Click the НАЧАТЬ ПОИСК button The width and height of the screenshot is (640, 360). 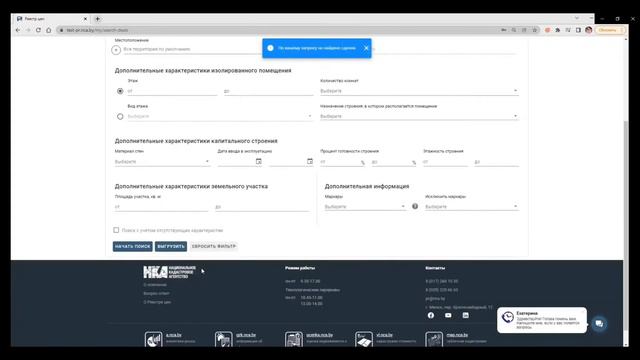click(x=133, y=247)
